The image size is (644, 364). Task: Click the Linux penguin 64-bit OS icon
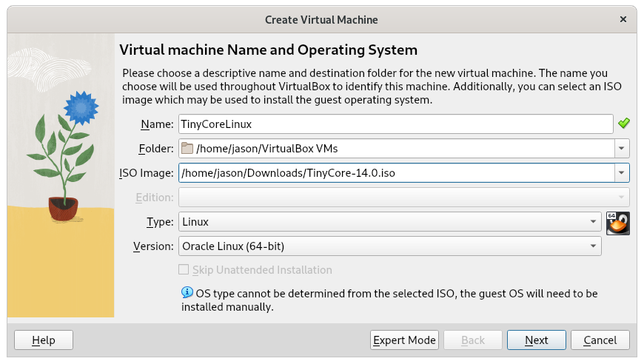point(617,223)
